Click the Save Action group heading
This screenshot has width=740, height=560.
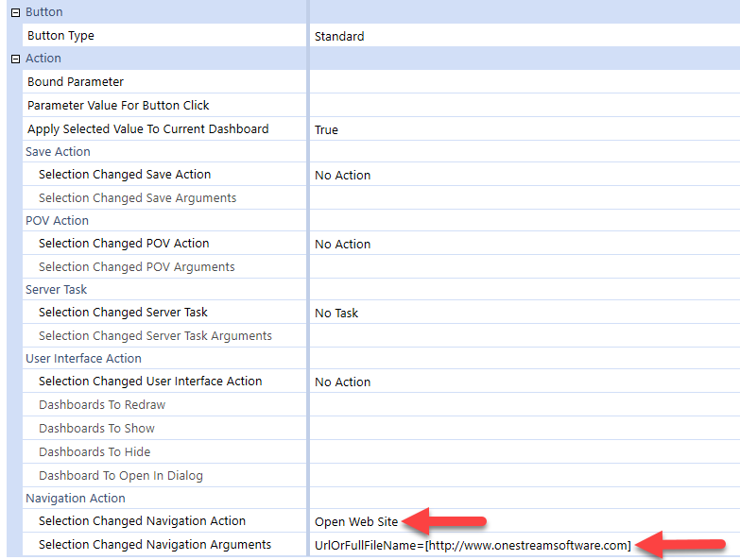[x=58, y=152]
